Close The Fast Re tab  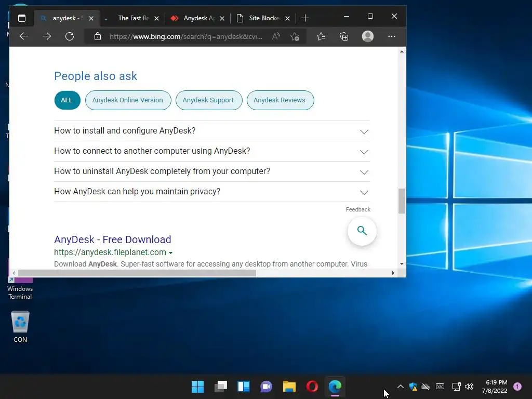pos(156,18)
